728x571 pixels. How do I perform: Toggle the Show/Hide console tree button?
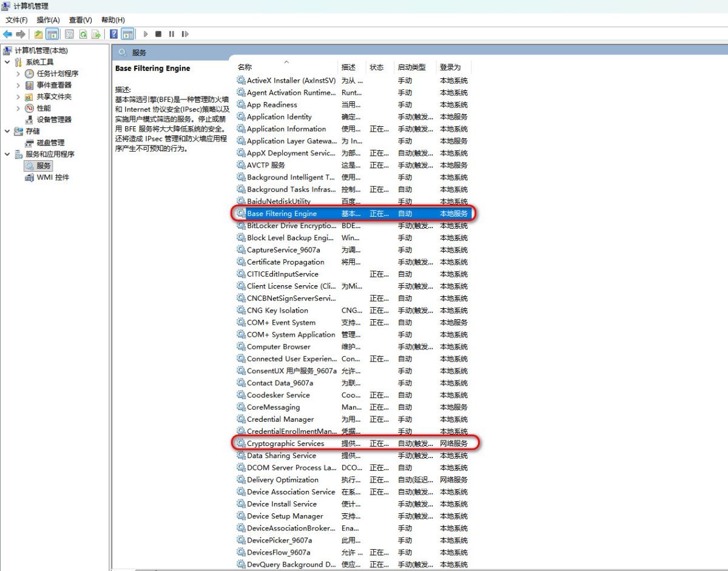click(53, 35)
